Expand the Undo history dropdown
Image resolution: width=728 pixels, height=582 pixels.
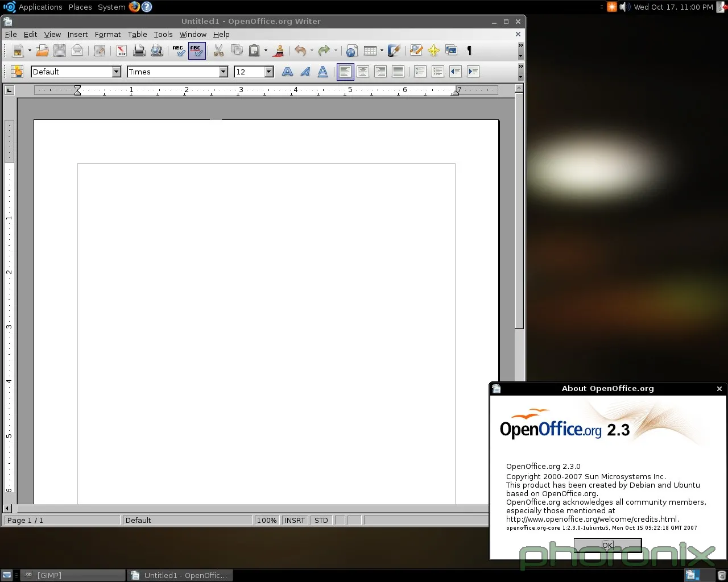[312, 51]
